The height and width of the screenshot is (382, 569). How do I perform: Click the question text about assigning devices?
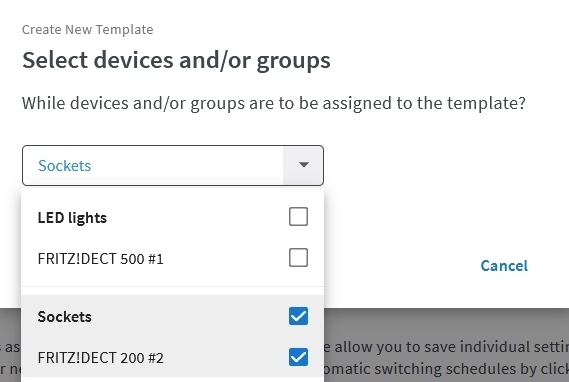(274, 103)
